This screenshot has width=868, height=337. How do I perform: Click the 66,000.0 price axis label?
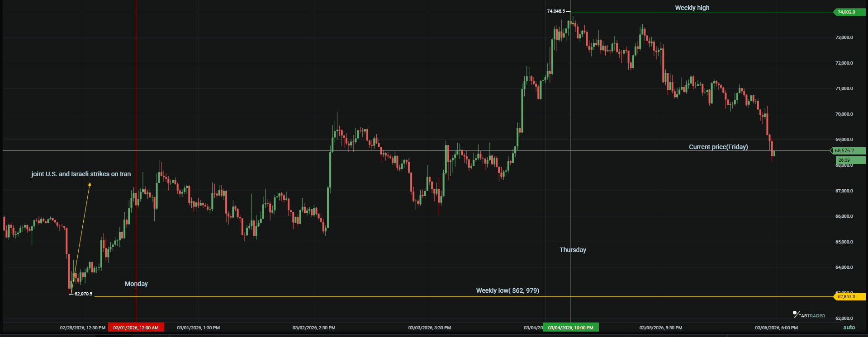coord(844,216)
